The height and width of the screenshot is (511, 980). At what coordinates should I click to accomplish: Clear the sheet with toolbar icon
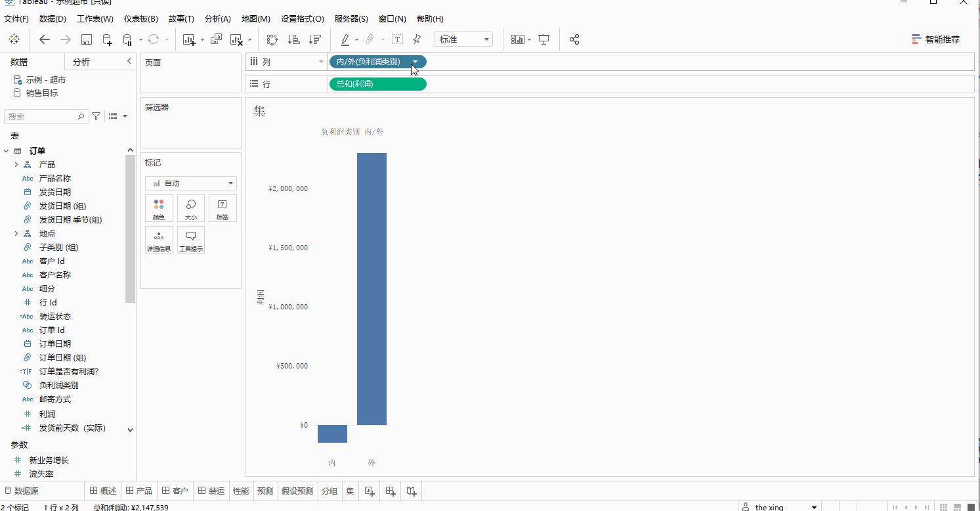pos(236,39)
